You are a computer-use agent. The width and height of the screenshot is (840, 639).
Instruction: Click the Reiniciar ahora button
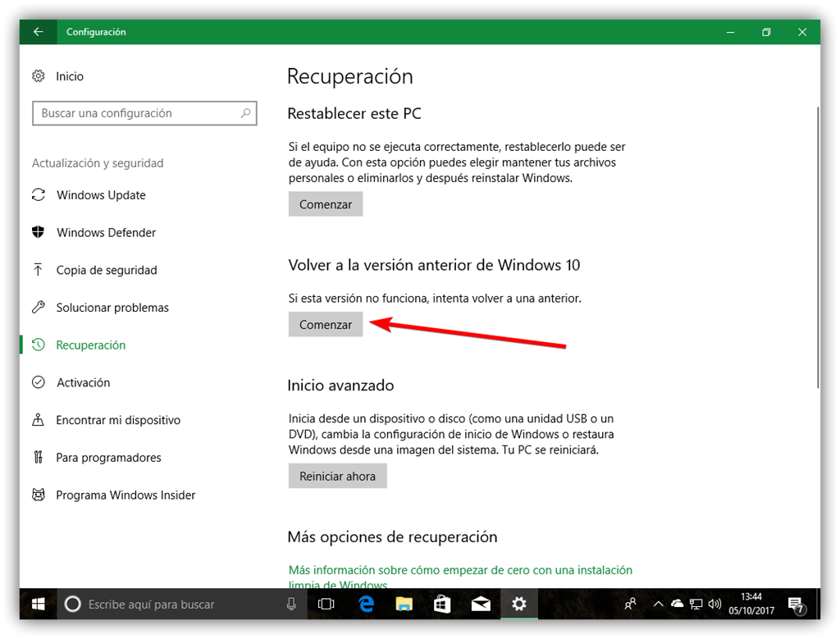[337, 476]
